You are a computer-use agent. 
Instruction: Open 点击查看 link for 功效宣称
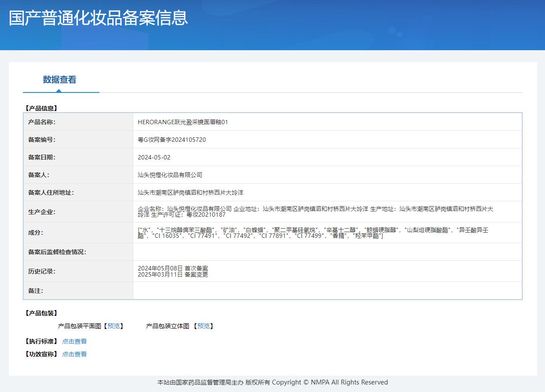point(74,354)
